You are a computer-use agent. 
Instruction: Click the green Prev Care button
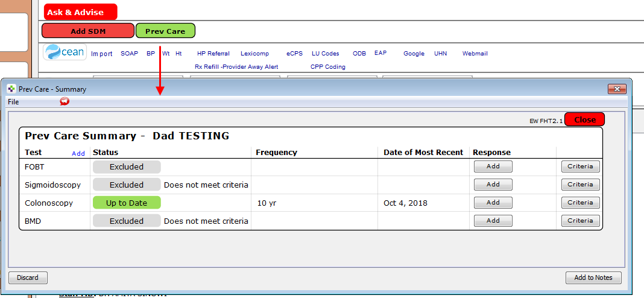[x=165, y=31]
